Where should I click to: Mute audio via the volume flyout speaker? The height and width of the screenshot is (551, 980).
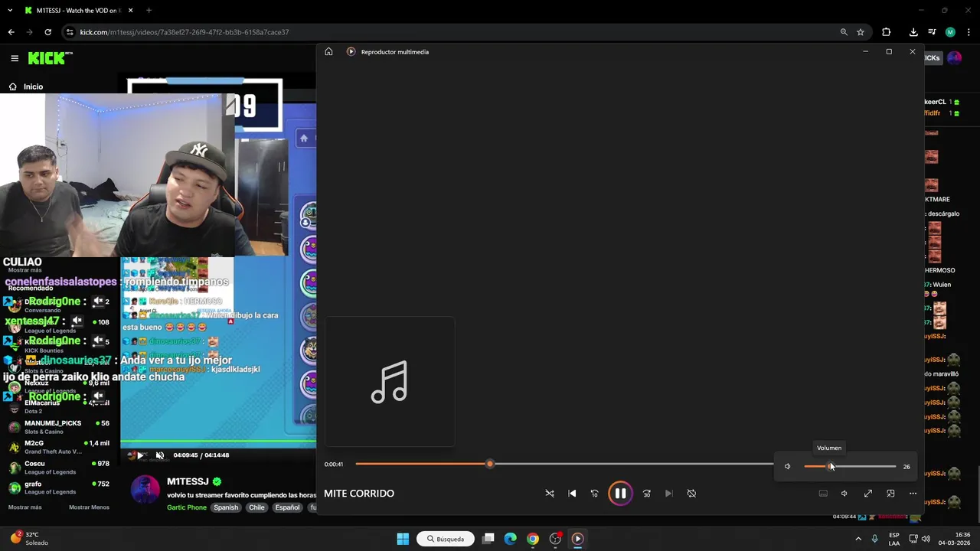787,466
